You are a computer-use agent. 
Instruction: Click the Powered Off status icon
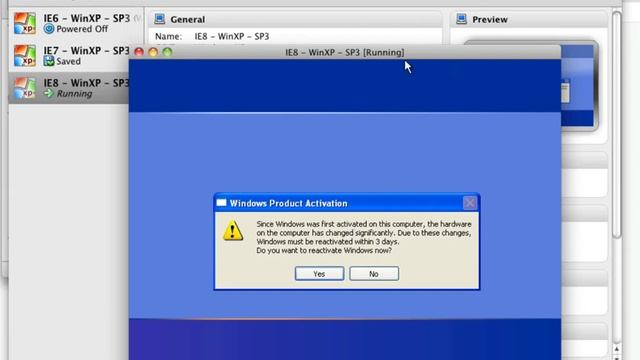pos(49,29)
